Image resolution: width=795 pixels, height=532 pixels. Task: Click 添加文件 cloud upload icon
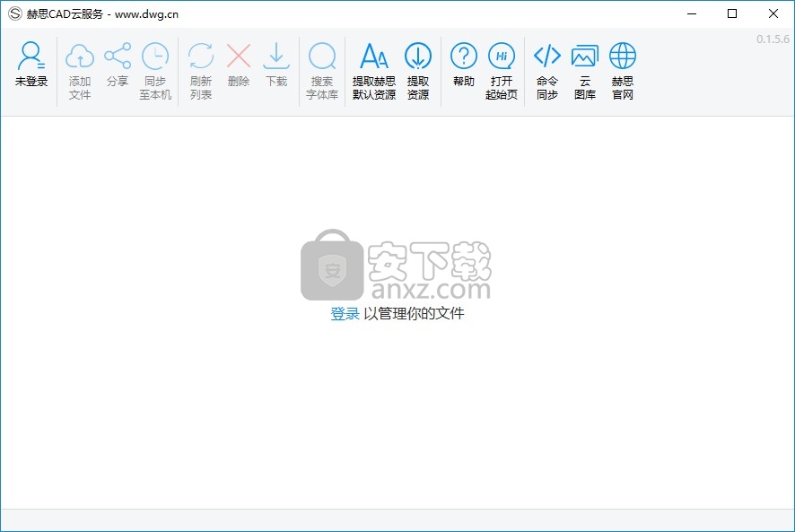(80, 56)
